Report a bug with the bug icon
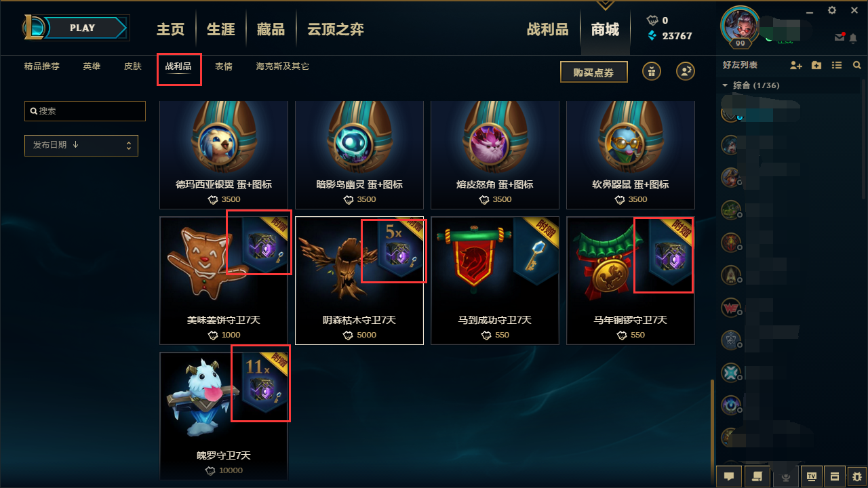The width and height of the screenshot is (868, 488). [x=857, y=476]
